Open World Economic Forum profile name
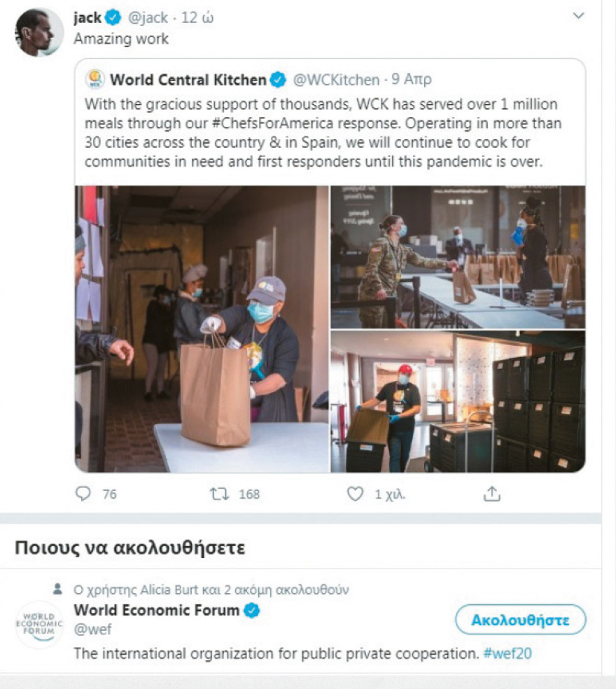This screenshot has width=616, height=689. (x=157, y=610)
